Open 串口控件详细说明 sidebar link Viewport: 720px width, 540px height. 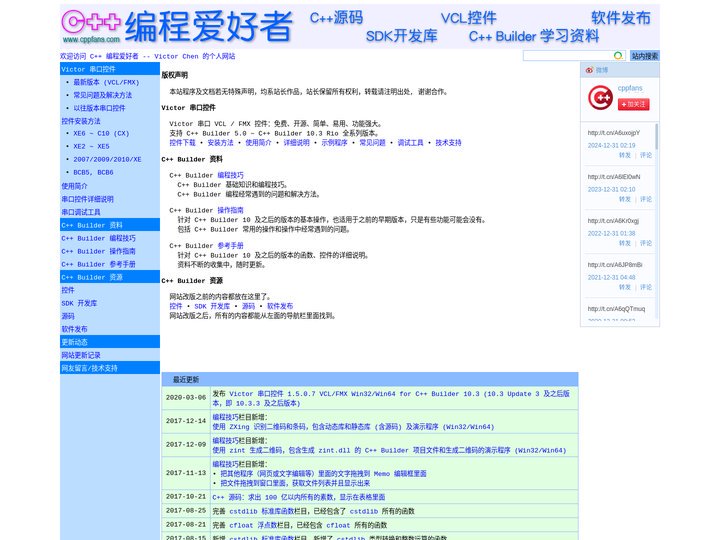tap(87, 199)
